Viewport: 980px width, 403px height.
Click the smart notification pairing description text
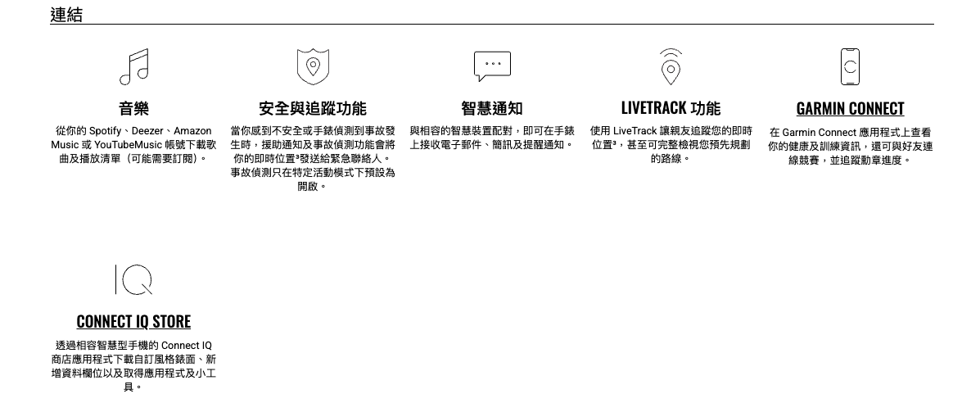point(492,138)
